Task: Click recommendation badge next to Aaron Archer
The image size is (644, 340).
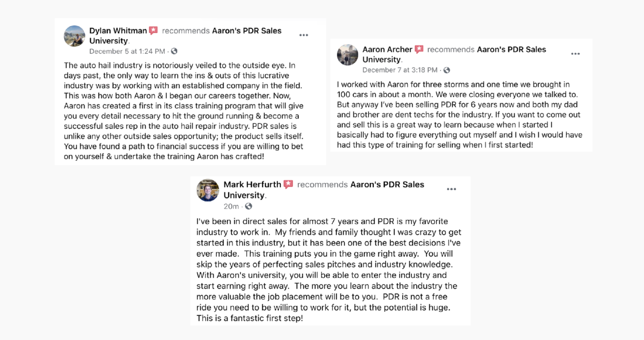Action: [x=419, y=49]
